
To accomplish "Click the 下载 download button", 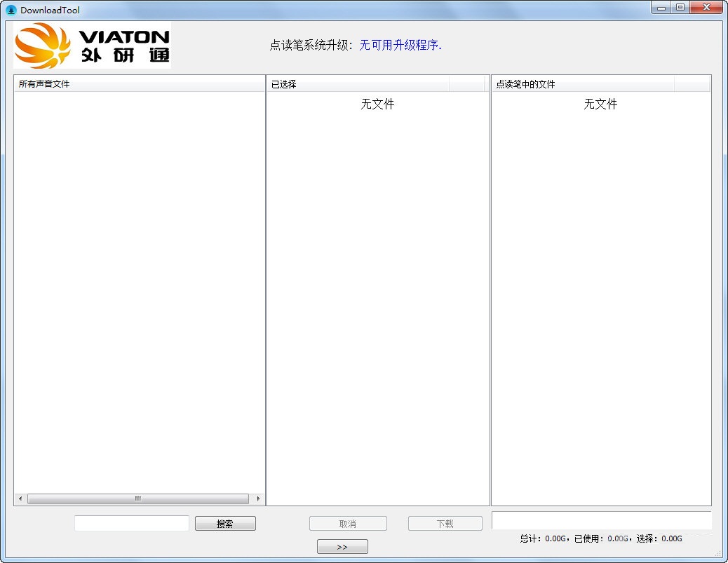I will [x=445, y=524].
